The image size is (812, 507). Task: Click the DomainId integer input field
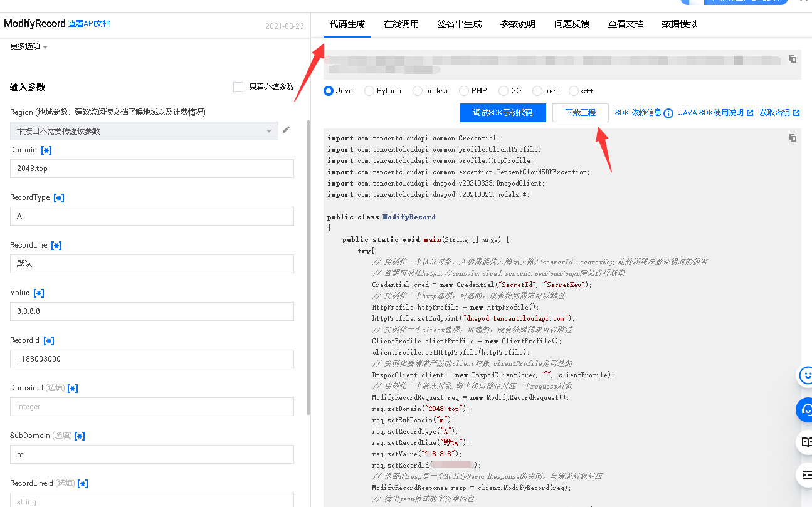coord(152,407)
